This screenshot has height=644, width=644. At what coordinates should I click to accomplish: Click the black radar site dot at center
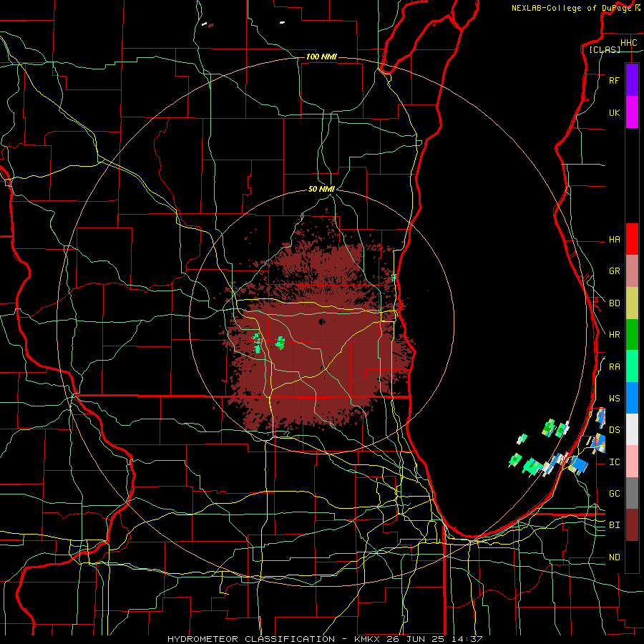coord(321,321)
